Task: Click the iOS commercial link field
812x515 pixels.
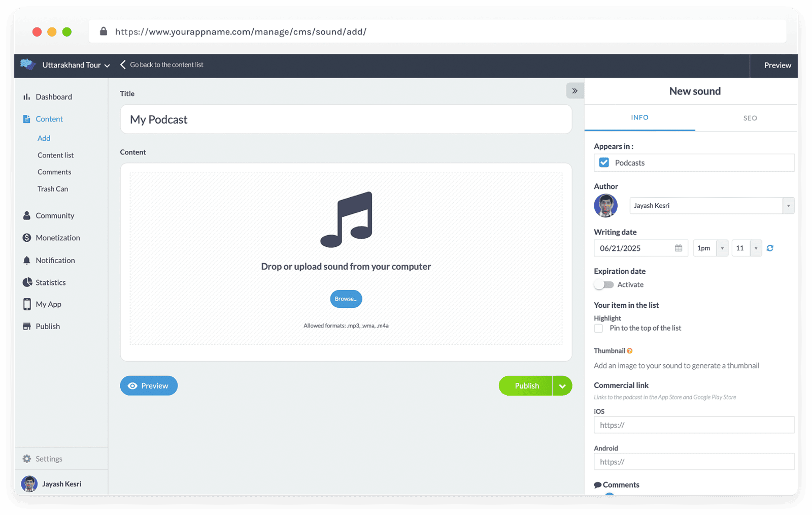Action: [694, 425]
